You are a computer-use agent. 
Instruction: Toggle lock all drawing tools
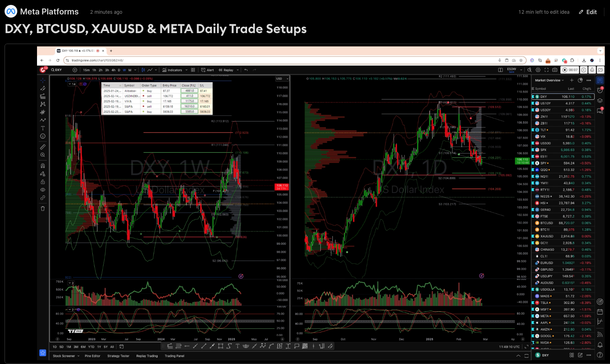[x=43, y=182]
